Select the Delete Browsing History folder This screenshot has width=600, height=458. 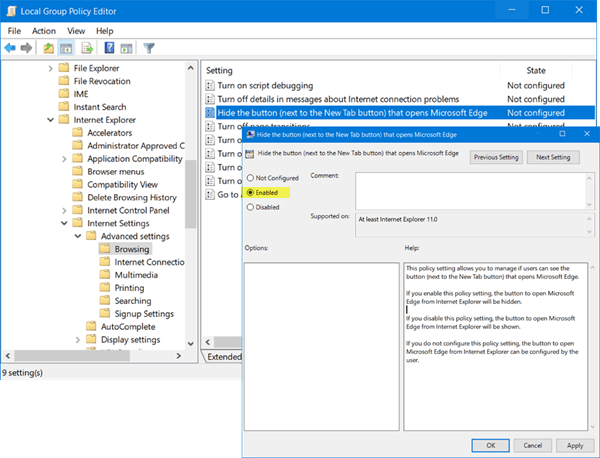[x=132, y=197]
